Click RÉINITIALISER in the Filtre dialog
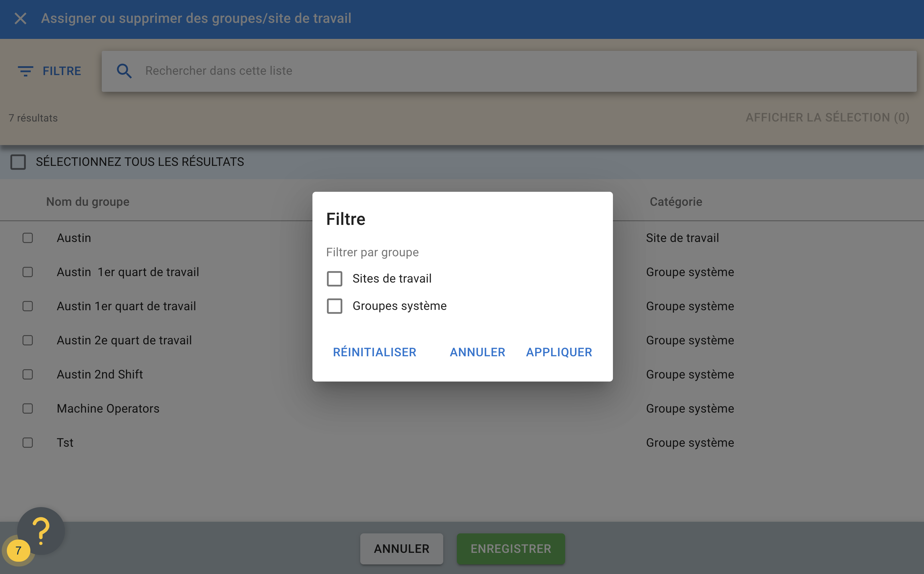 (x=375, y=352)
